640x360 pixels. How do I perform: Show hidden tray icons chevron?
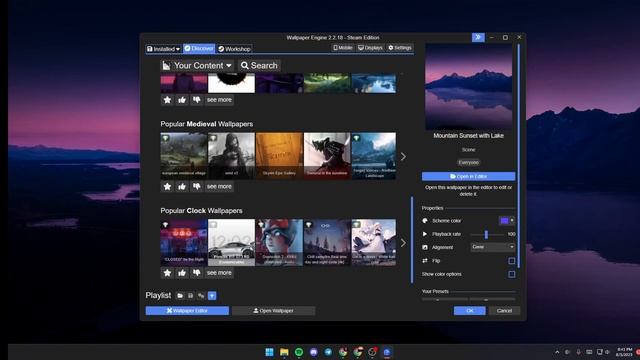click(x=557, y=352)
